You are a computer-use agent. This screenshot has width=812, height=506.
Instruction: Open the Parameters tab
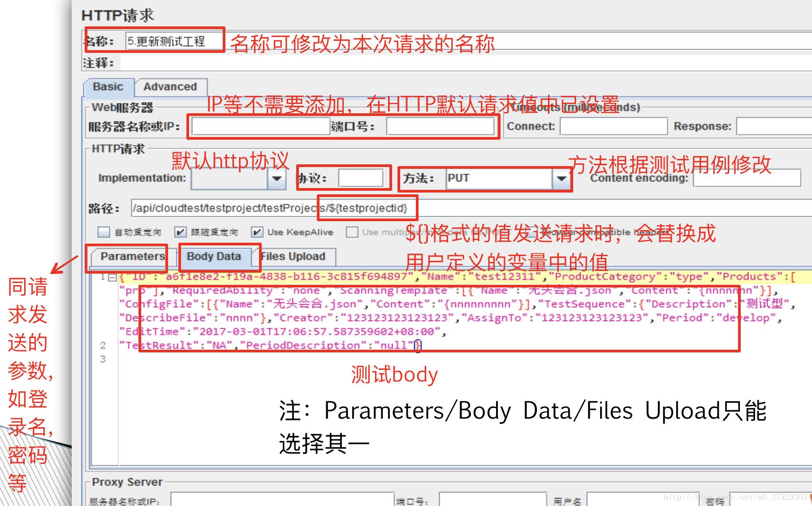pyautogui.click(x=132, y=257)
